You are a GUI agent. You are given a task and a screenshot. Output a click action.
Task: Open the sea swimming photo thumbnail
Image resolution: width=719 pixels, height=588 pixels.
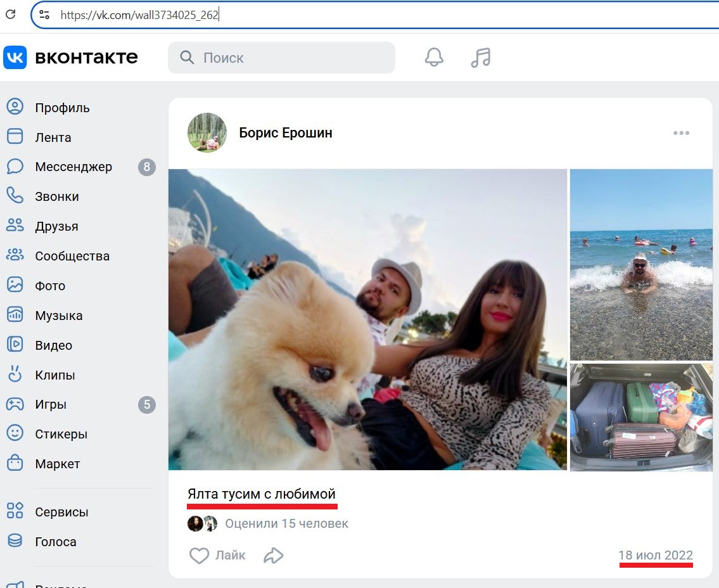coord(641,264)
